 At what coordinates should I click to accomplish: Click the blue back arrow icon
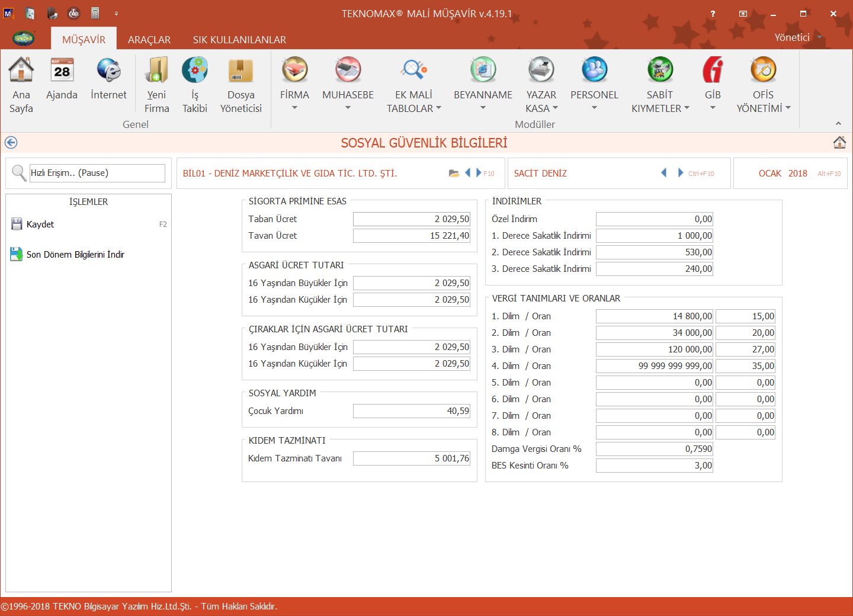[x=11, y=143]
